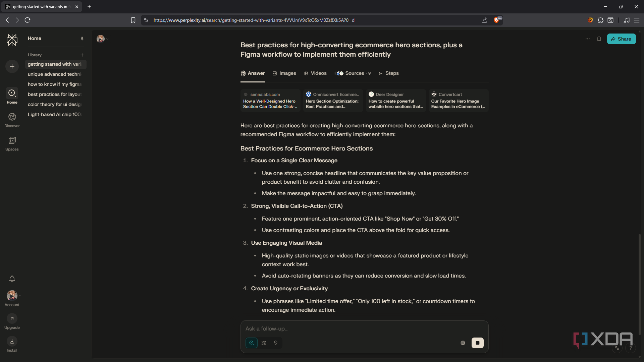Open sennalabs.com source card
The width and height of the screenshot is (644, 362).
pyautogui.click(x=270, y=100)
